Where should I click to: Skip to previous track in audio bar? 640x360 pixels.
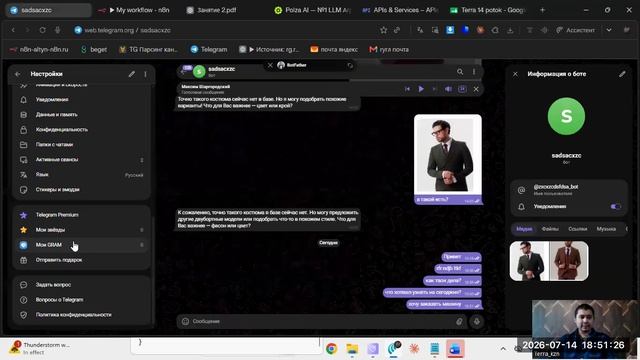tap(407, 89)
